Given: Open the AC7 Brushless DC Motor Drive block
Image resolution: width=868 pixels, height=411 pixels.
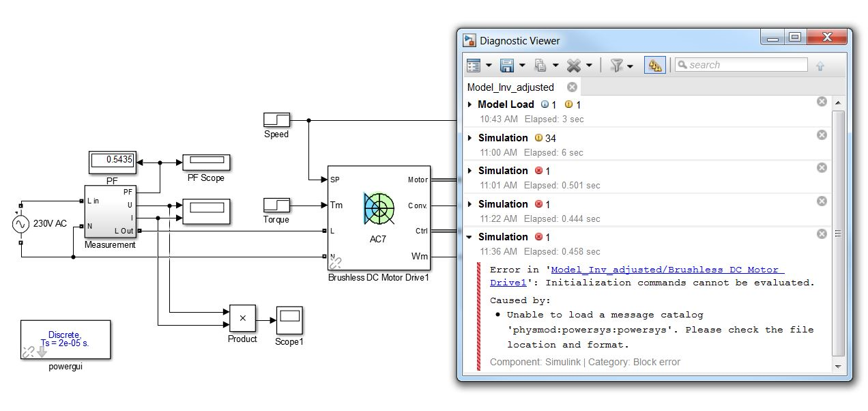Looking at the screenshot, I should point(379,218).
